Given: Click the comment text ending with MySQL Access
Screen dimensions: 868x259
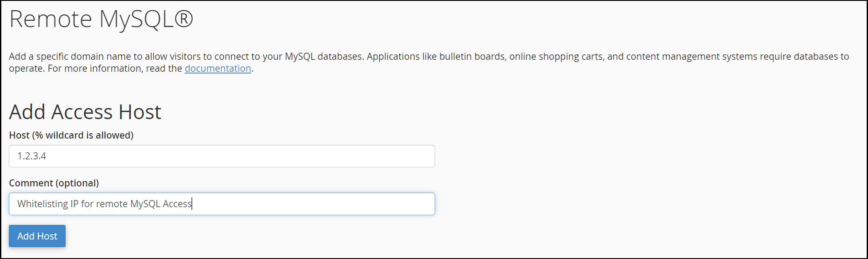Looking at the screenshot, I should click(104, 204).
